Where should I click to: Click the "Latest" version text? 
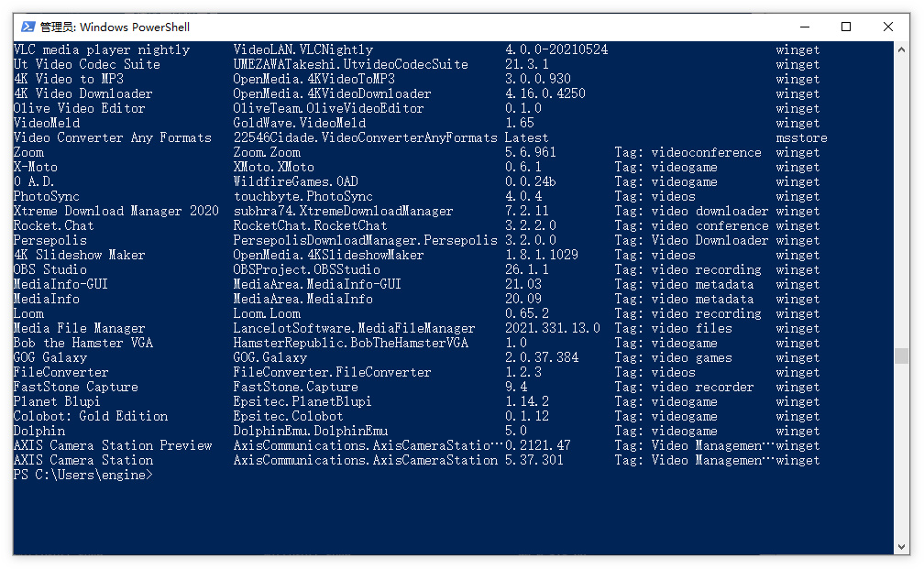click(526, 137)
